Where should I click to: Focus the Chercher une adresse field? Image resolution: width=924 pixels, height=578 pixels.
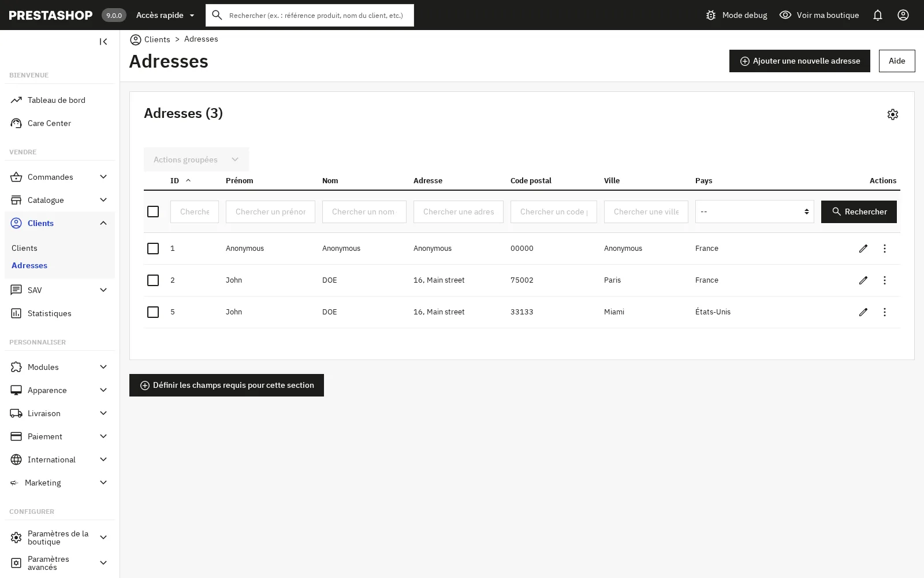tap(459, 212)
